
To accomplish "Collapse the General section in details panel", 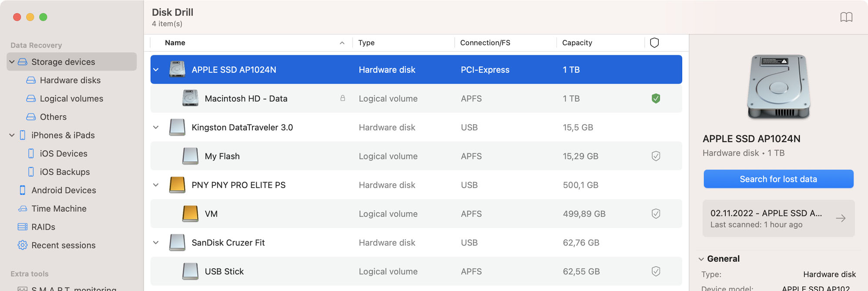I will (701, 259).
